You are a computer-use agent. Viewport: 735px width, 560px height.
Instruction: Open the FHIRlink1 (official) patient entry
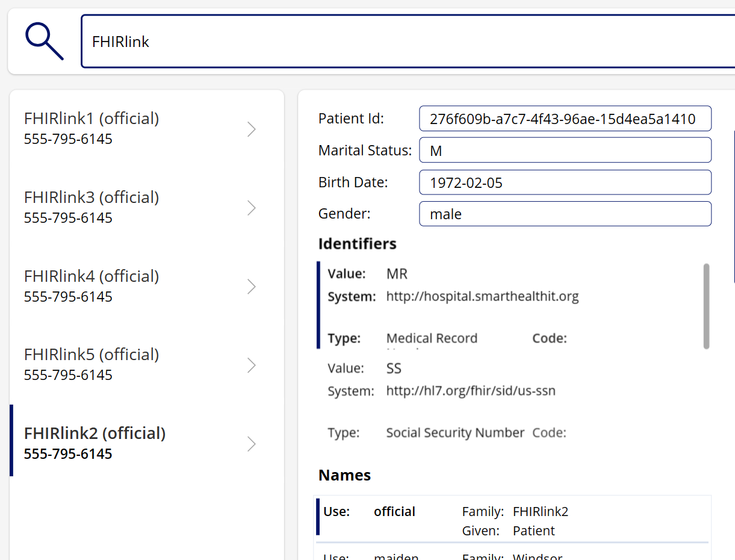pyautogui.click(x=147, y=129)
